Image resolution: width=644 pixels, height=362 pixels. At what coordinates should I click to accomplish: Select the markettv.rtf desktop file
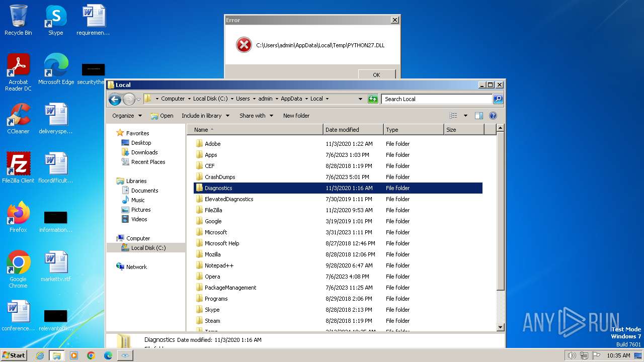[55, 266]
